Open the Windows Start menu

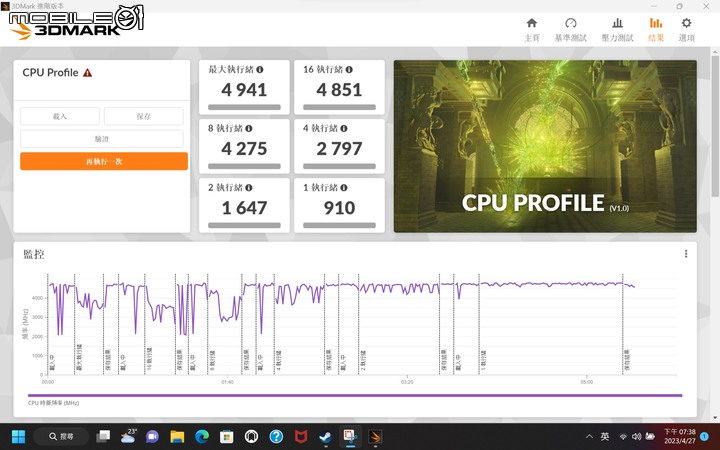18,436
